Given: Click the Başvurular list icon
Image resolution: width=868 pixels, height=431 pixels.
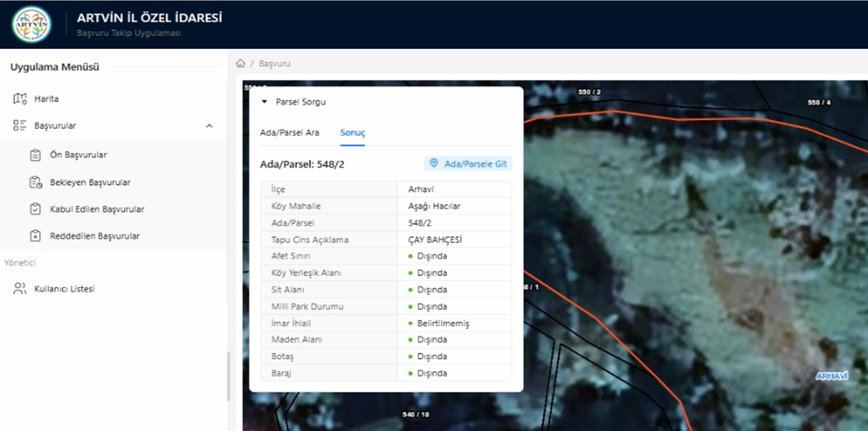Looking at the screenshot, I should (20, 126).
